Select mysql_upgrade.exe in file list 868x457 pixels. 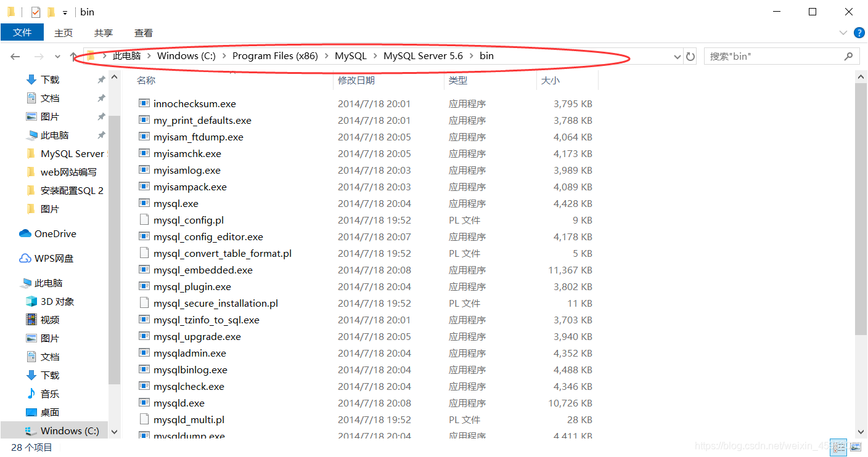click(x=197, y=336)
